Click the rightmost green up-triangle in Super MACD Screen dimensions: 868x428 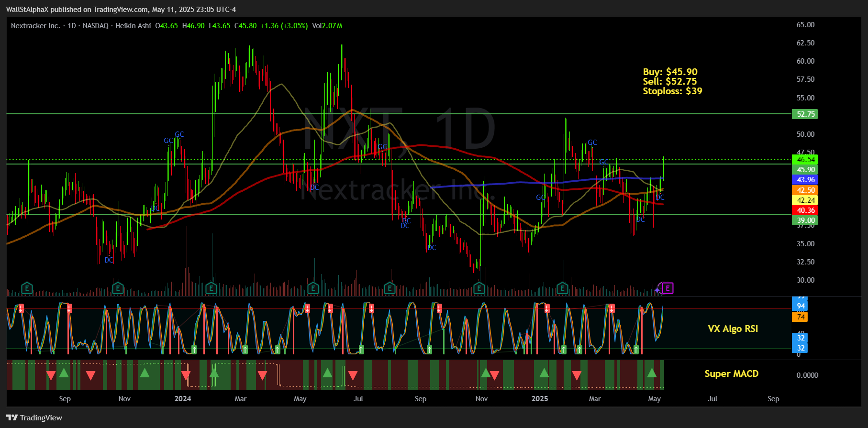651,373
